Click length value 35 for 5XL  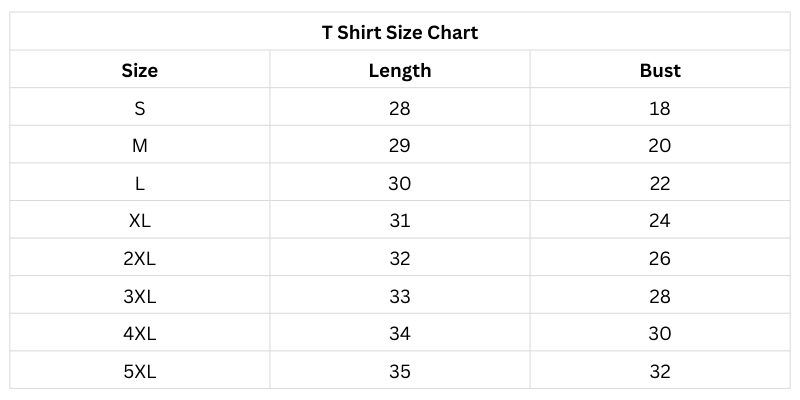[400, 372]
